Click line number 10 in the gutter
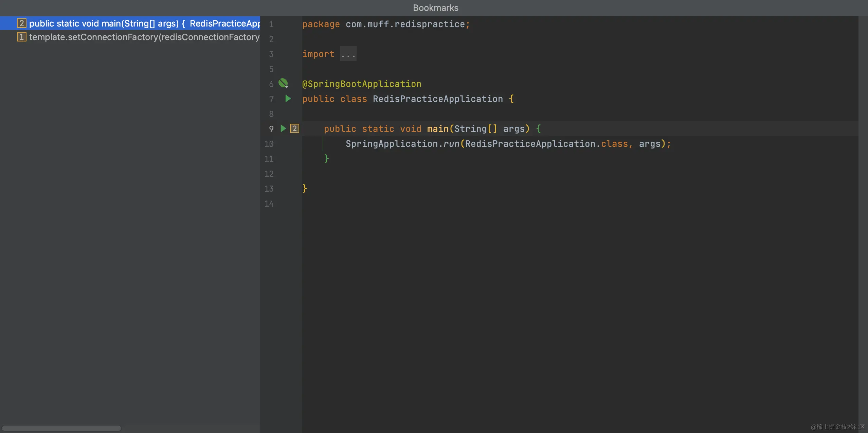The image size is (868, 433). click(x=269, y=144)
